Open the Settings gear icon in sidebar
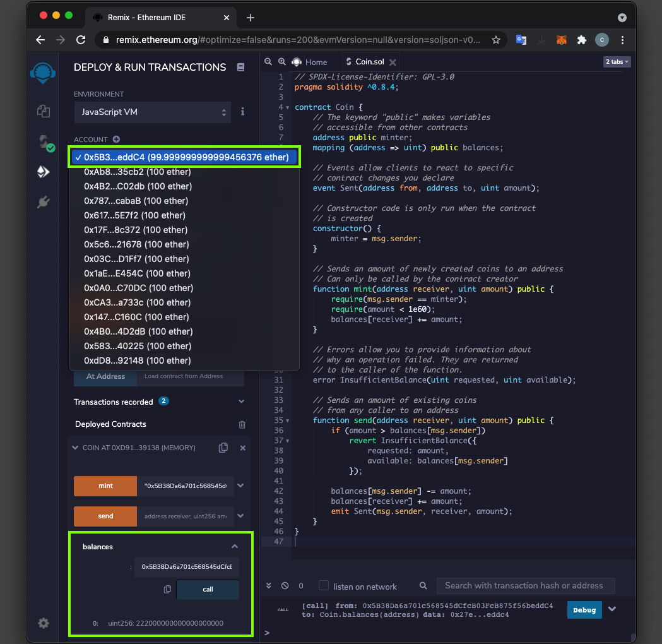This screenshot has height=644, width=662. coord(43,623)
